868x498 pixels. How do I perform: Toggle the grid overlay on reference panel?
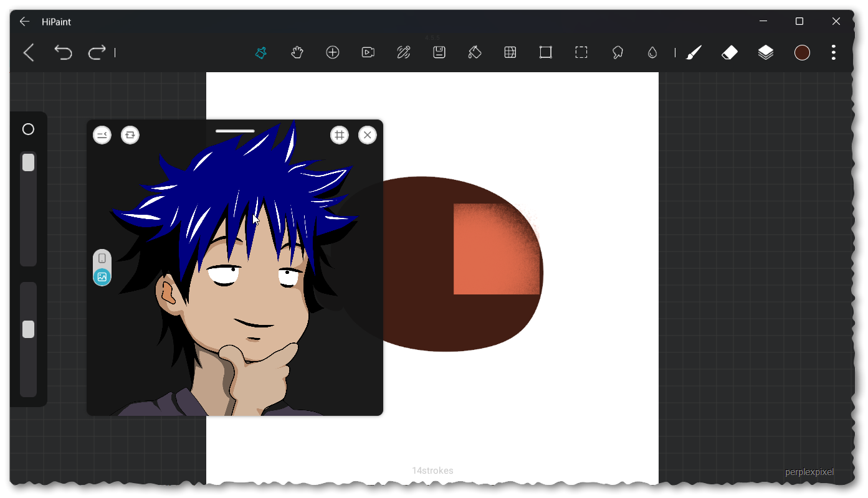[x=339, y=134]
